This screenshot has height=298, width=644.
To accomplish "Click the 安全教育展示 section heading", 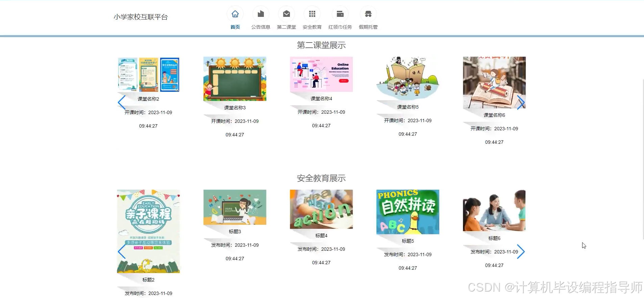I will coord(321,178).
